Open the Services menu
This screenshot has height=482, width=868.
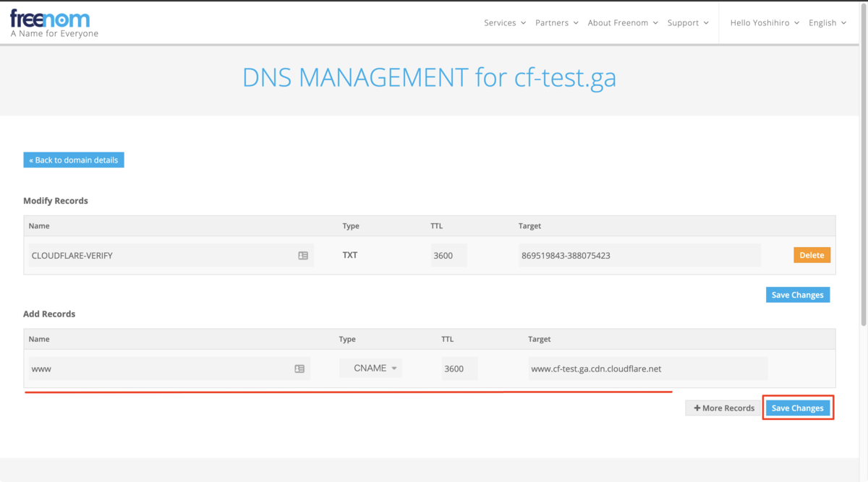(x=505, y=22)
